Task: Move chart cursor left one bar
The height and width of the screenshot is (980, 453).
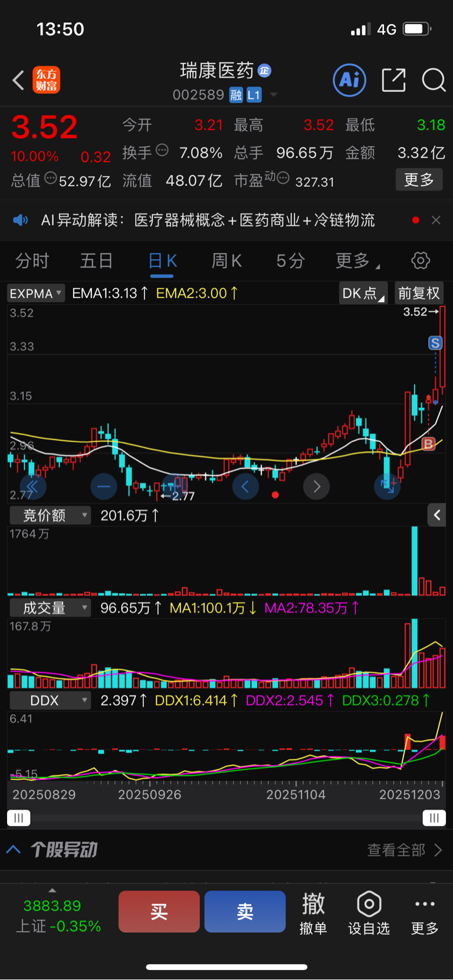Action: 245,486
